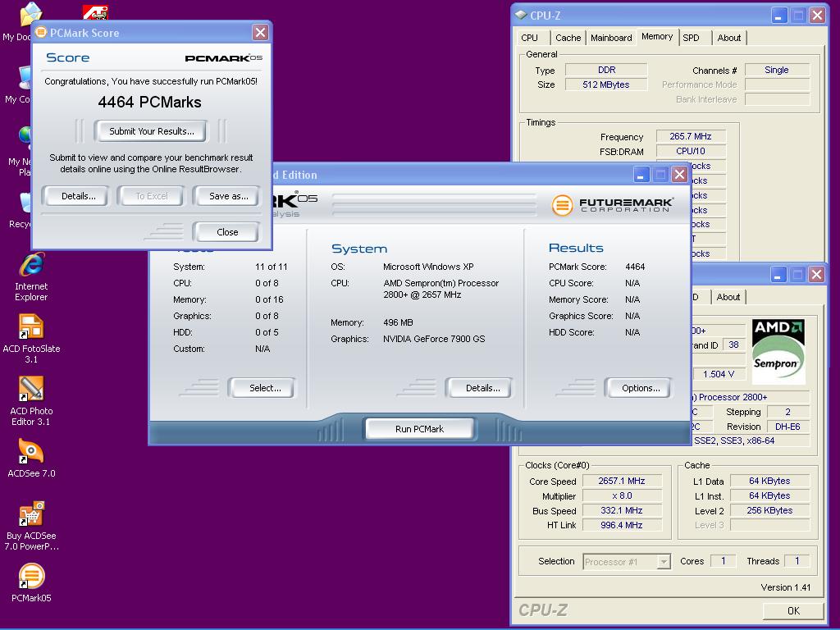
Task: Click the HT Link value 996.4 MHz
Action: pos(622,525)
